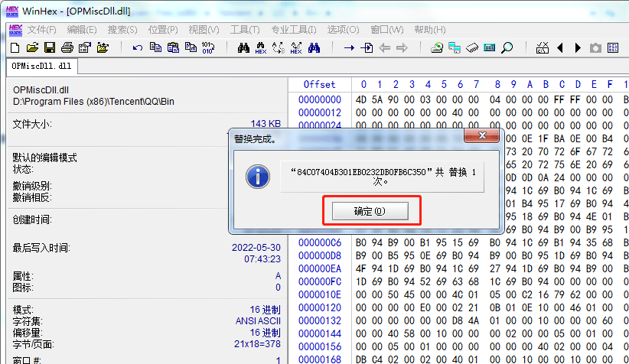Click offset row 000000D8

[320, 255]
